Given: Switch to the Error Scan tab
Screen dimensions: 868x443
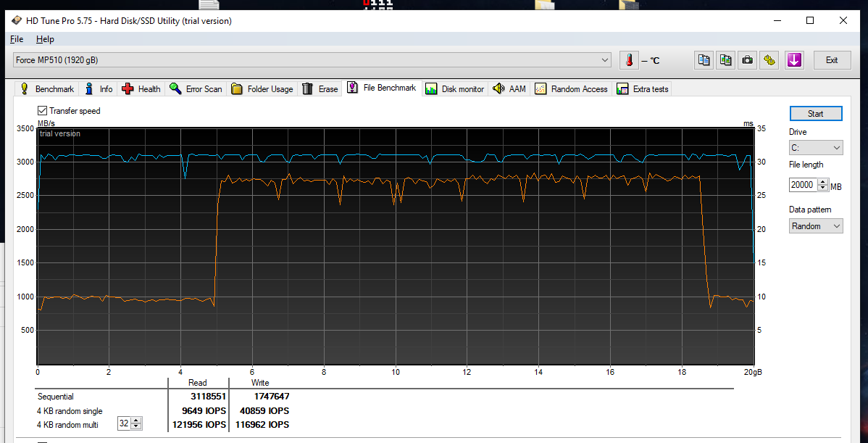Looking at the screenshot, I should [196, 89].
